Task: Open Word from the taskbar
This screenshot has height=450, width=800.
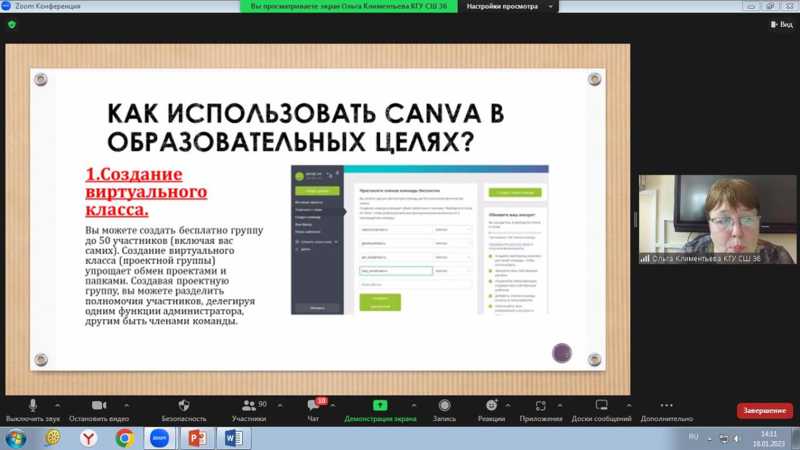Action: pyautogui.click(x=234, y=438)
